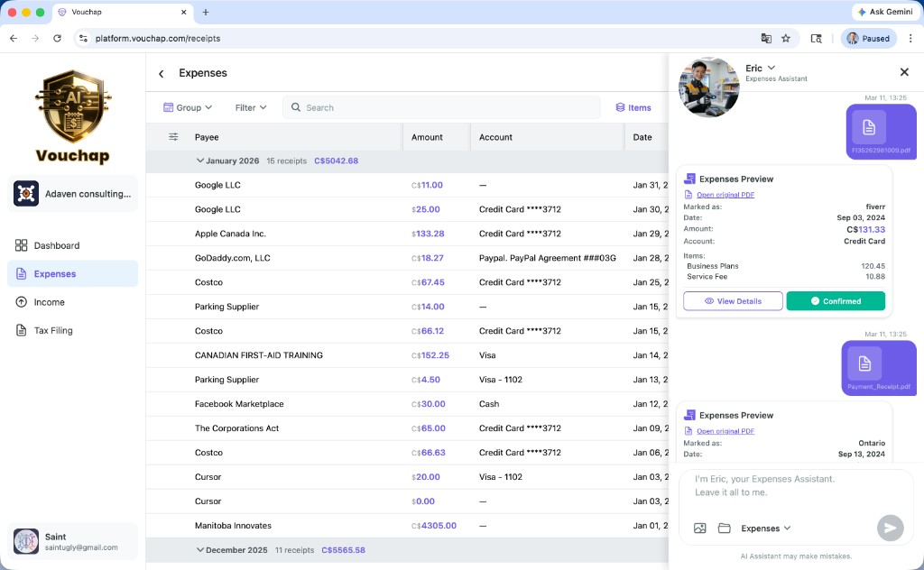The image size is (924, 570).
Task: Click the image upload icon in chat
Action: pyautogui.click(x=699, y=529)
